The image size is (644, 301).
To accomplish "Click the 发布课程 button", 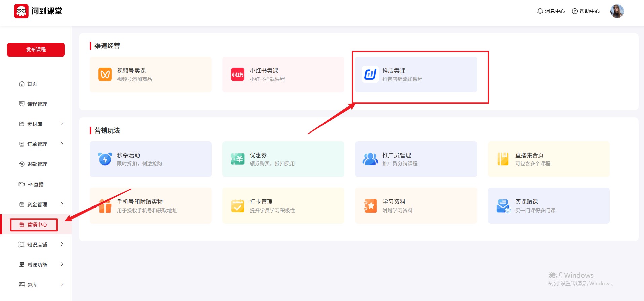I will tap(36, 50).
